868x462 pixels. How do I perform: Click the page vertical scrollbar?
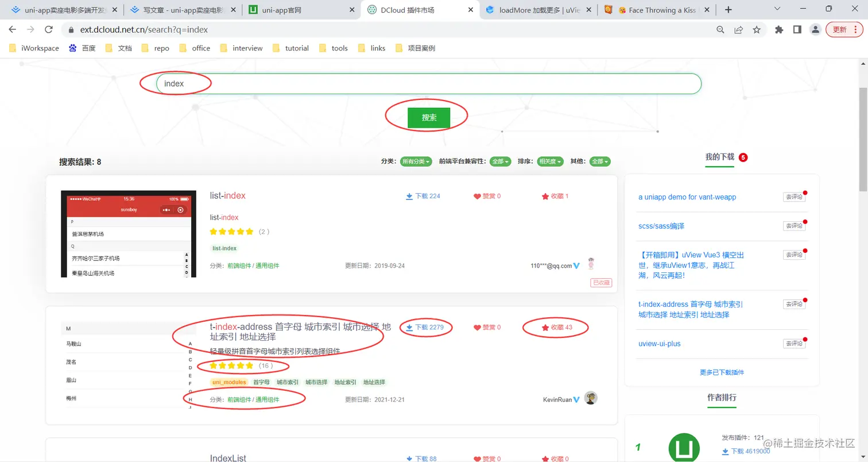click(x=863, y=140)
